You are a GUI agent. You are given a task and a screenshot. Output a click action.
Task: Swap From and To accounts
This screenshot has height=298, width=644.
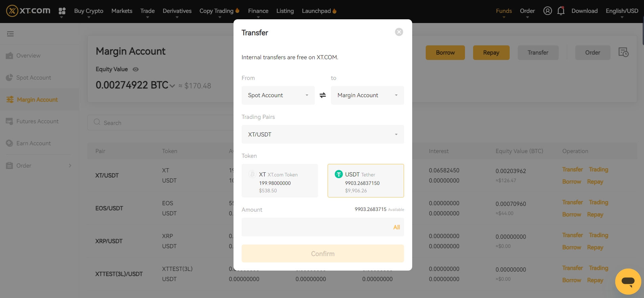pos(323,95)
